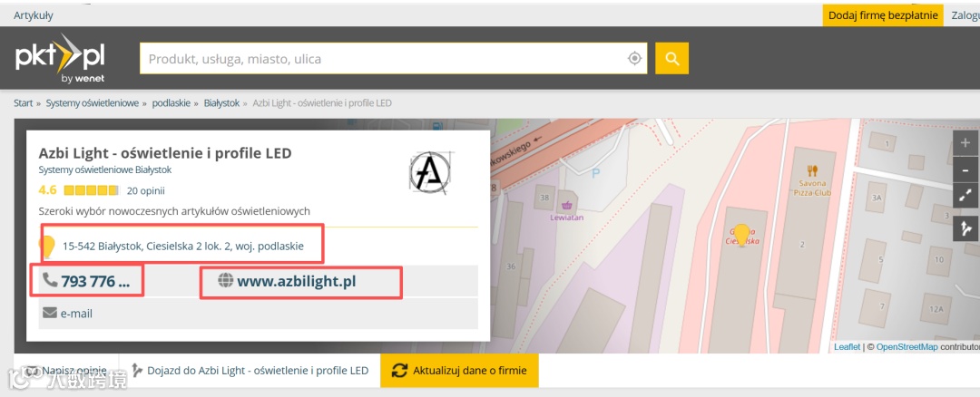Click the Azbi Light company logo
This screenshot has height=397, width=980.
click(430, 171)
